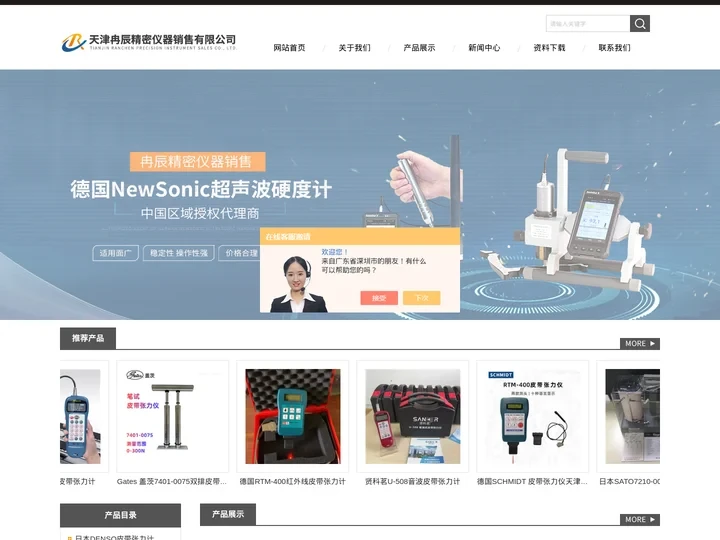Screen dimensions: 720x540
Task: Click MORE button beside 推荐产品
Action: (x=640, y=343)
